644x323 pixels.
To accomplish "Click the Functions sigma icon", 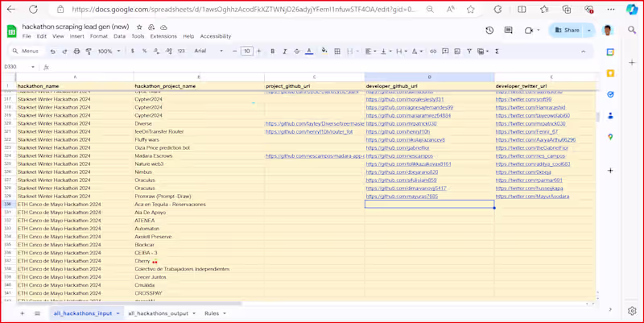I will (x=497, y=51).
